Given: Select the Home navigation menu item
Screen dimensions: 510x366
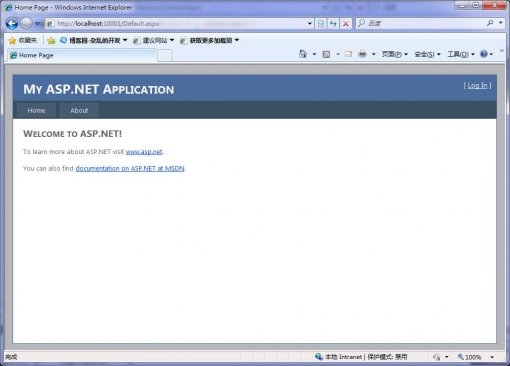Looking at the screenshot, I should coord(36,111).
